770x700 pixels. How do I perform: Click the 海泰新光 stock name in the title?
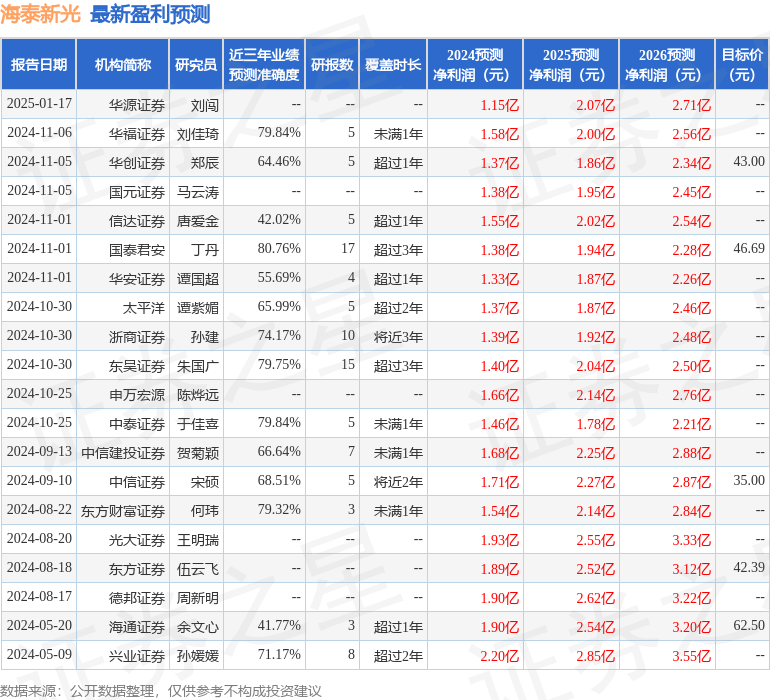[x=42, y=14]
